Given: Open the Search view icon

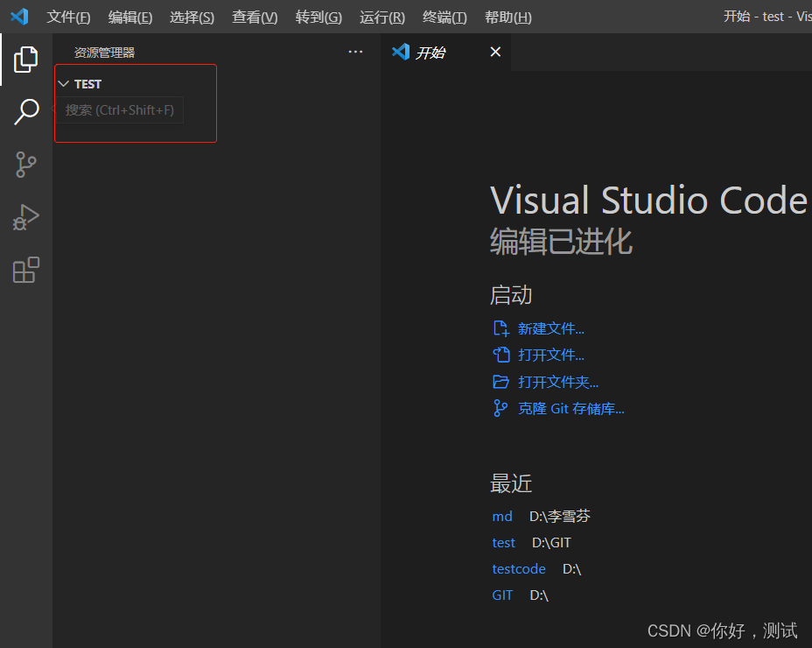Looking at the screenshot, I should pos(26,111).
